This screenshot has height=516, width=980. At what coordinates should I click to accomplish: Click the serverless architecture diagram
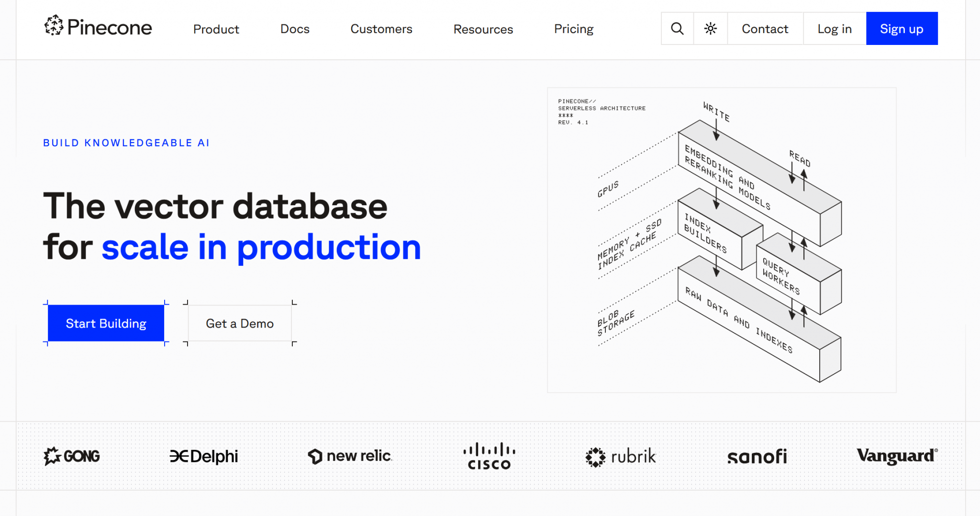(722, 239)
